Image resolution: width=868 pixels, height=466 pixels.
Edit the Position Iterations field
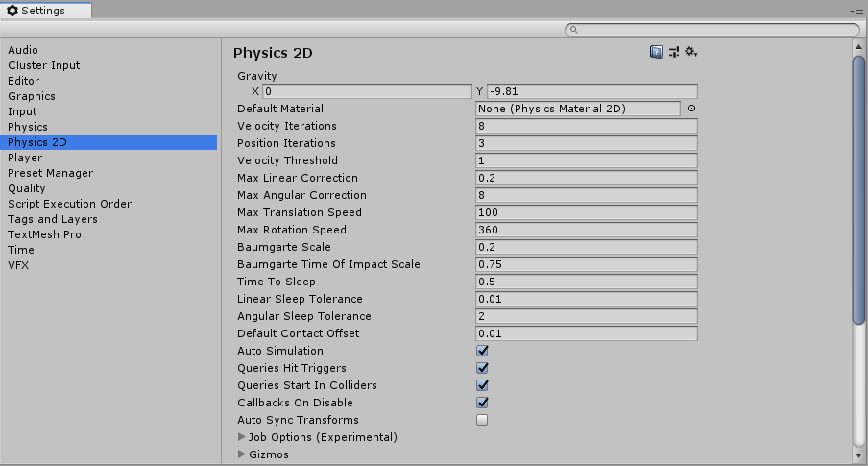tap(587, 143)
